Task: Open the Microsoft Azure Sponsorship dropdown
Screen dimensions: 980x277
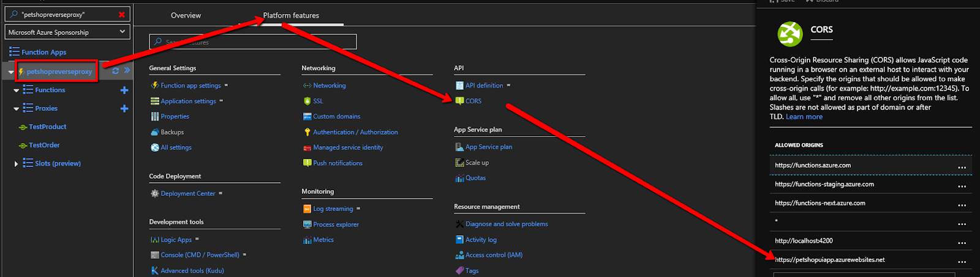Action: click(x=67, y=32)
